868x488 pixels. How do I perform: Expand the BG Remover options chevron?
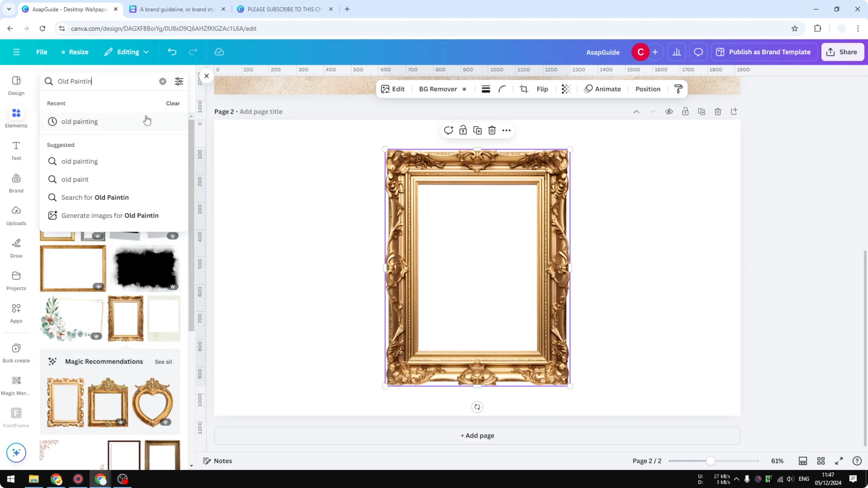pos(465,89)
